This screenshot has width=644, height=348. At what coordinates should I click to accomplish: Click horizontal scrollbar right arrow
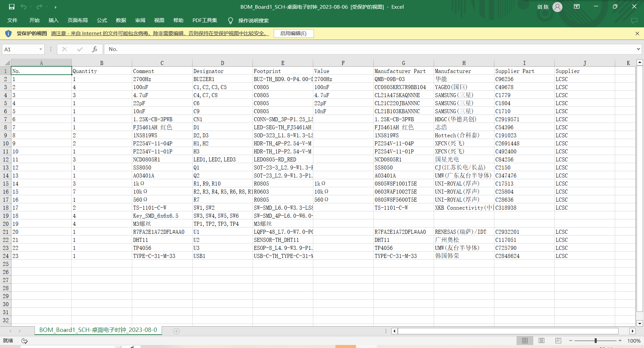[x=632, y=331]
